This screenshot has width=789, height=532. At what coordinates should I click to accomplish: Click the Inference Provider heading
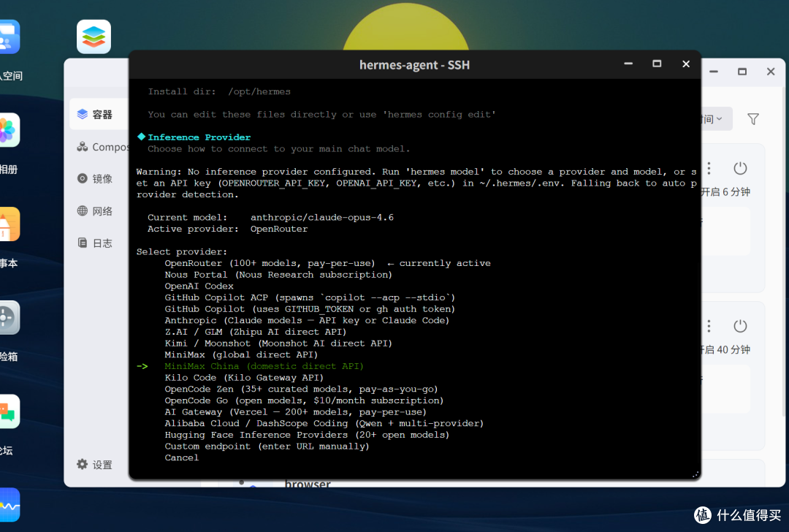click(199, 137)
